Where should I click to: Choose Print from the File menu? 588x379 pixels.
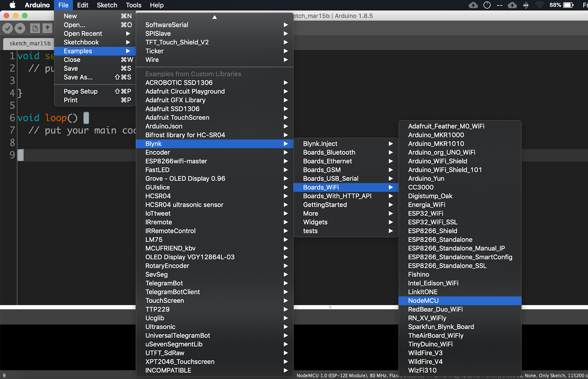[x=95, y=100]
